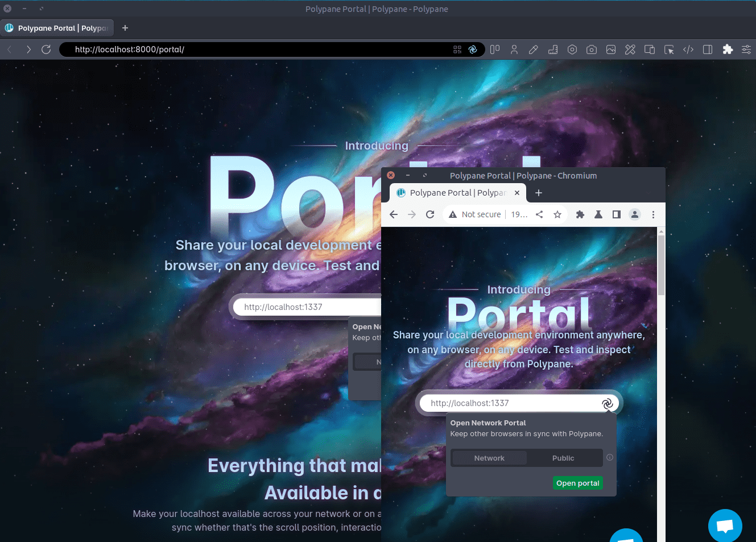Click the QR code icon in Polypane address bar

pos(457,49)
